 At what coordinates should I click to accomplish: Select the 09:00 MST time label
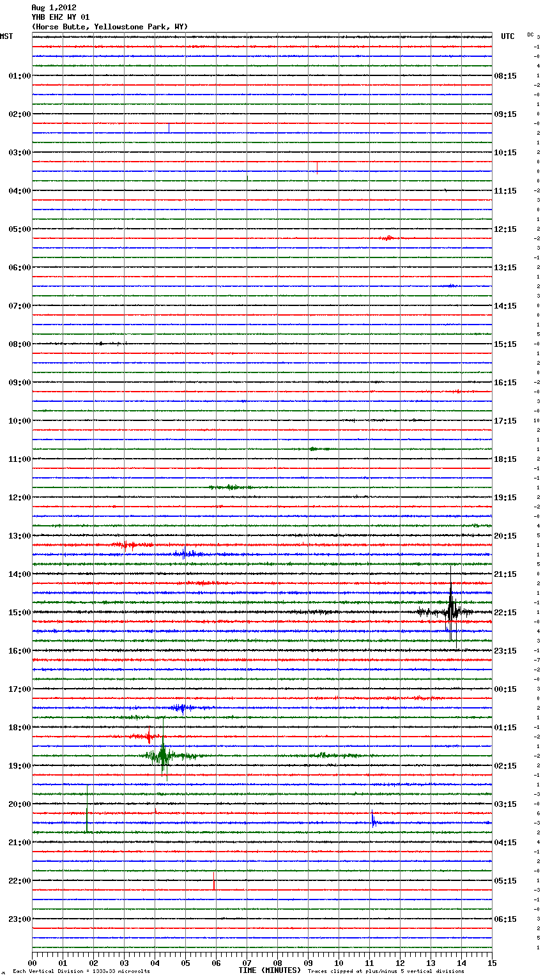(20, 383)
